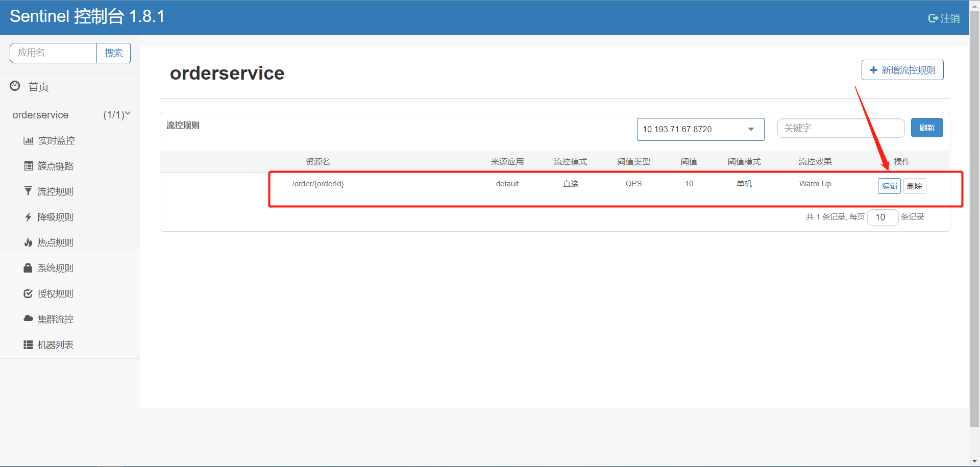Click the orderservice sidebar app name
Viewport: 980px width, 467px height.
40,115
